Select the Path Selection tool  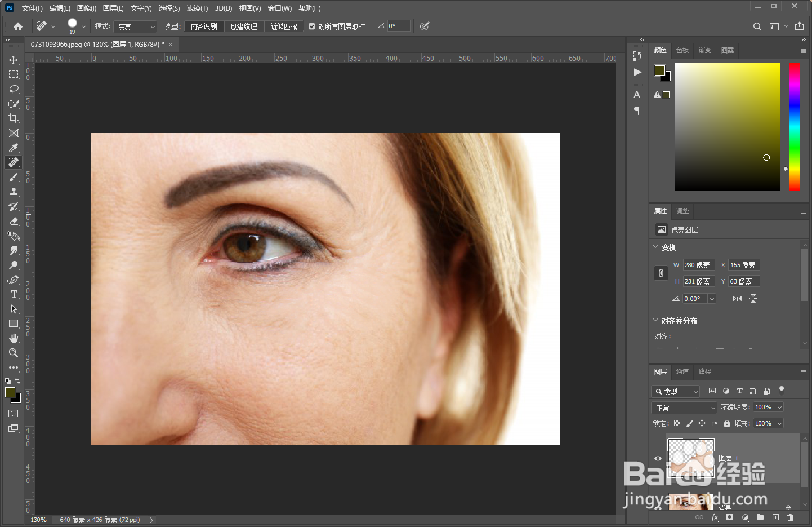pyautogui.click(x=14, y=309)
